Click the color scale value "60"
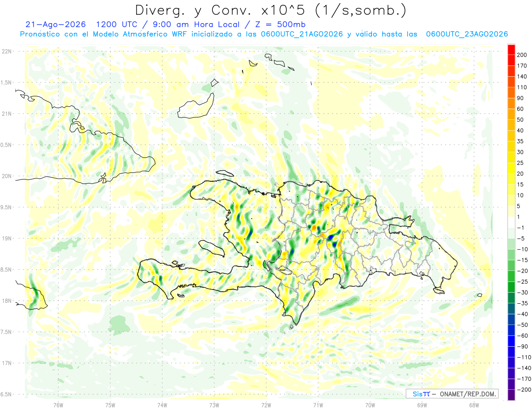532x411 pixels. tap(520, 109)
